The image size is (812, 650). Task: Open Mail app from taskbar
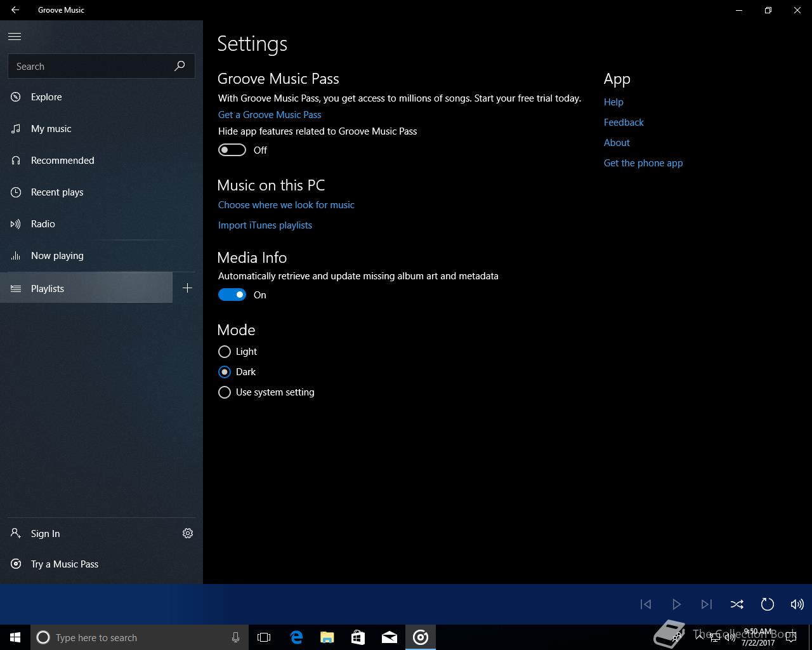pos(390,637)
